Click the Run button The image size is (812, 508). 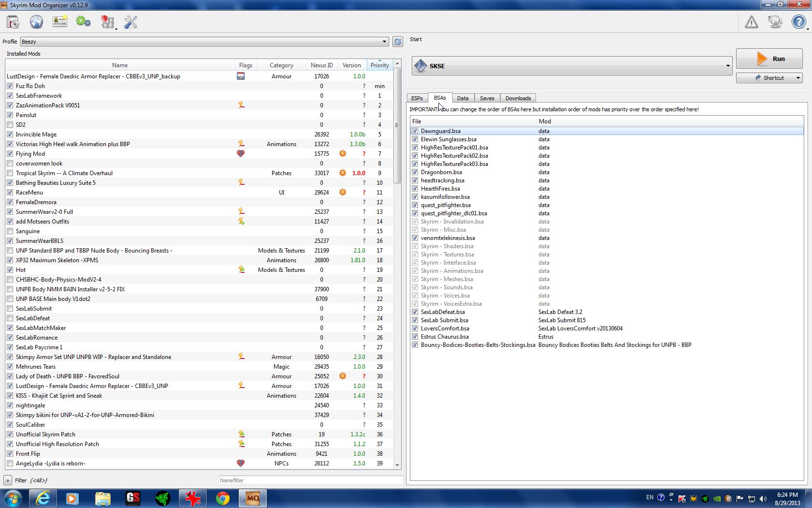point(769,59)
